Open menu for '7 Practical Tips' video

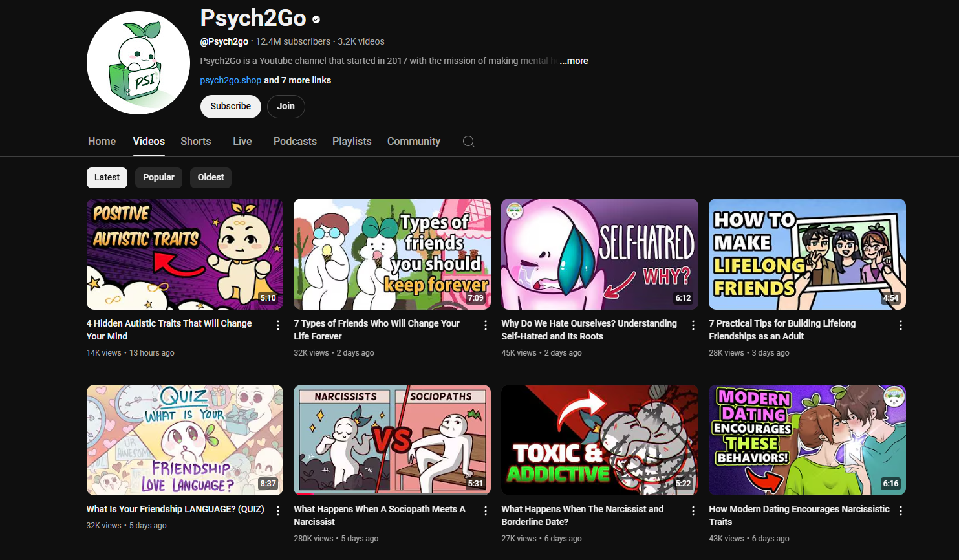click(901, 325)
